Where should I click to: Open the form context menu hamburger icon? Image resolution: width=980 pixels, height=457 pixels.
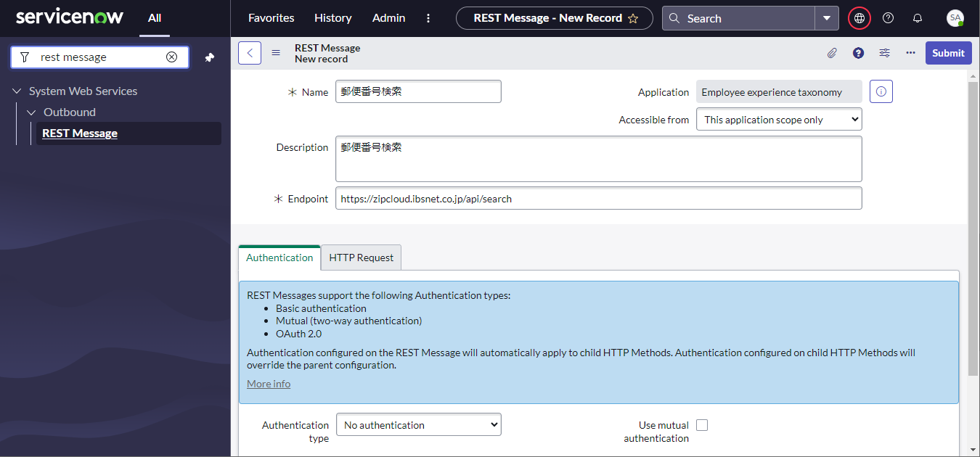coord(276,52)
